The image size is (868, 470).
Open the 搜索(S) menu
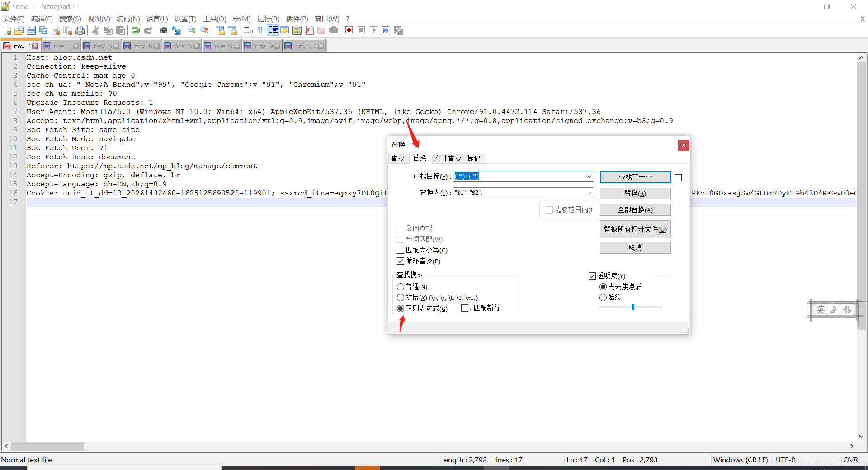click(x=70, y=19)
